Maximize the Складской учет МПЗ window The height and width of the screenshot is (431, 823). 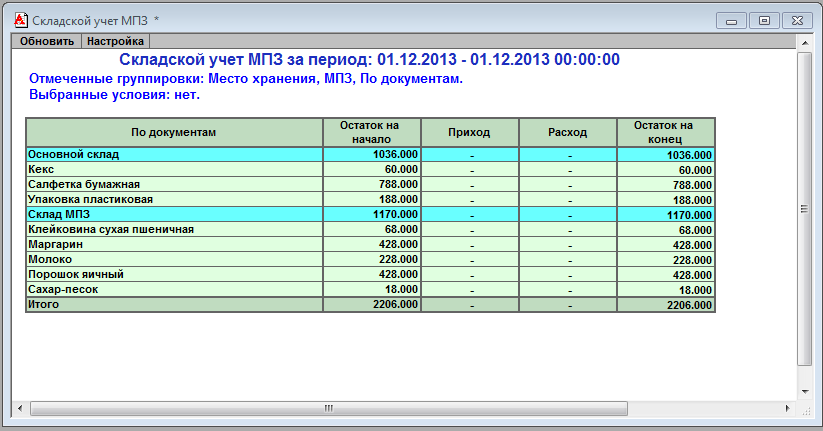pyautogui.click(x=764, y=21)
